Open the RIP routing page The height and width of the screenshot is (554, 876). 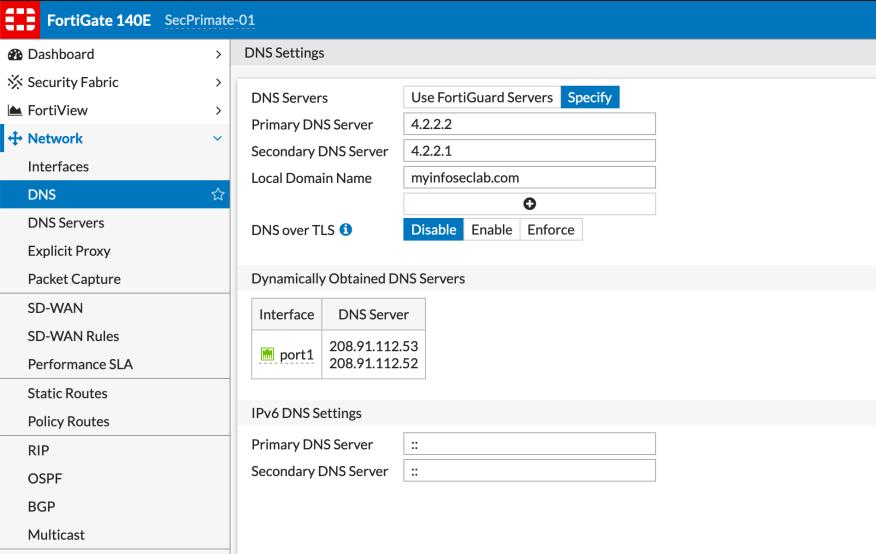(115, 450)
